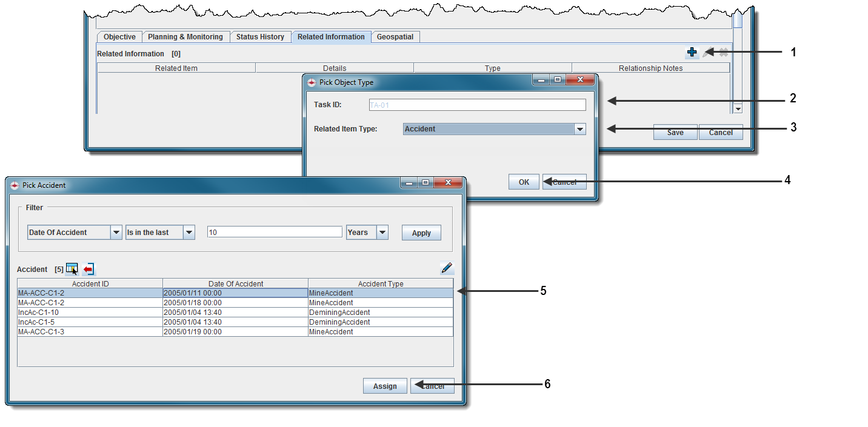Image resolution: width=868 pixels, height=427 pixels.
Task: Sort by the Accident Type column header
Action: tap(381, 283)
